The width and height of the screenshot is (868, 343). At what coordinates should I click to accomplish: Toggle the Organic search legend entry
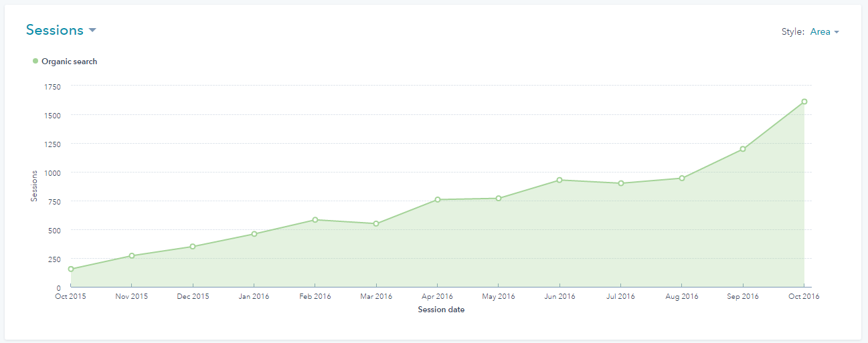65,62
